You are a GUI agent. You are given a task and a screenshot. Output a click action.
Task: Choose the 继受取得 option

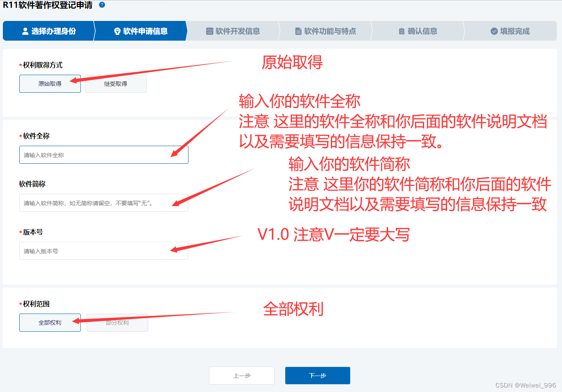click(x=116, y=84)
